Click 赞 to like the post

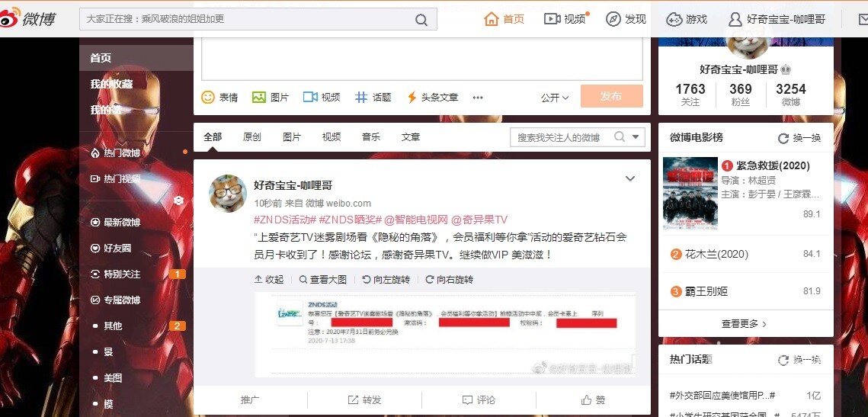tap(594, 399)
